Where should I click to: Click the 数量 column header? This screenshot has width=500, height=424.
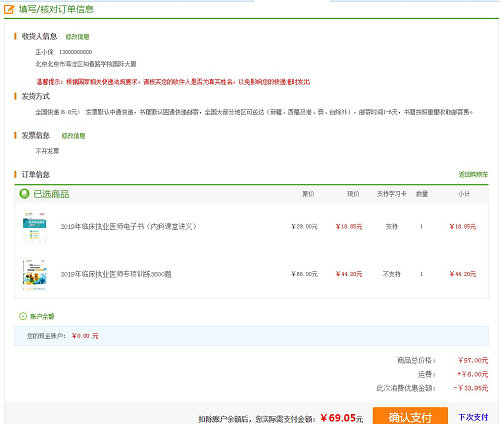click(x=422, y=194)
